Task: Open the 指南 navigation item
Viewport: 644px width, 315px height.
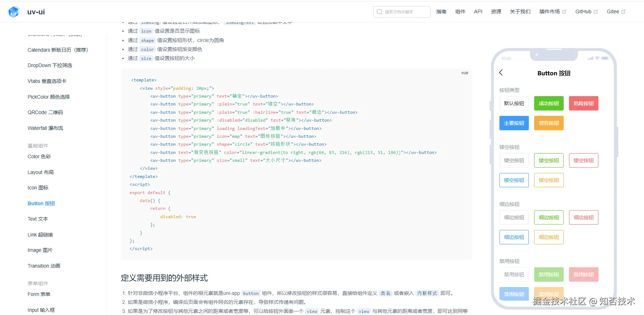Action: (441, 11)
